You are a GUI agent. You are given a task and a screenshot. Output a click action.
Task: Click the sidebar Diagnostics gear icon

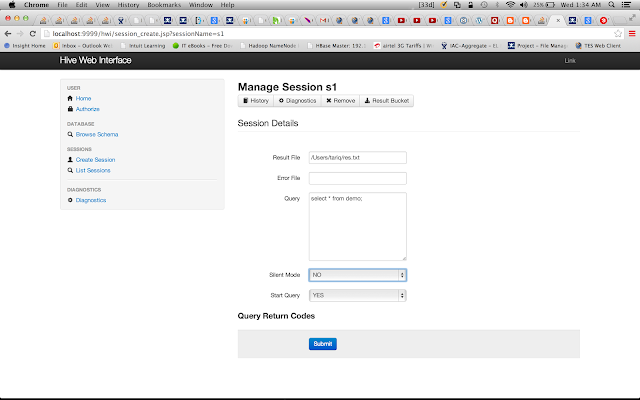70,200
